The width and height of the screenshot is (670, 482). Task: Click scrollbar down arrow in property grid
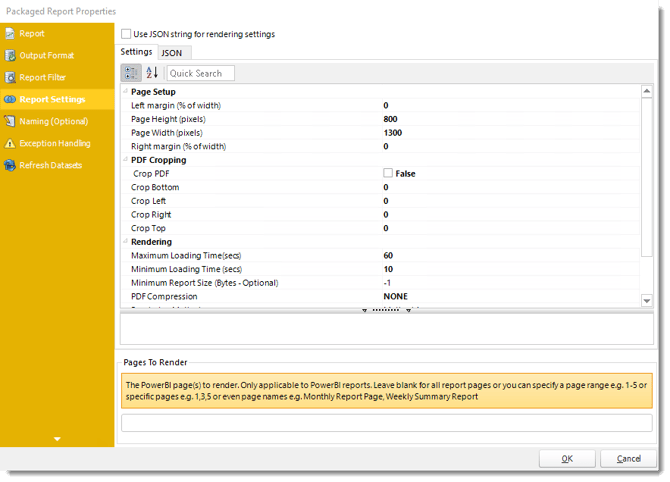(x=647, y=301)
